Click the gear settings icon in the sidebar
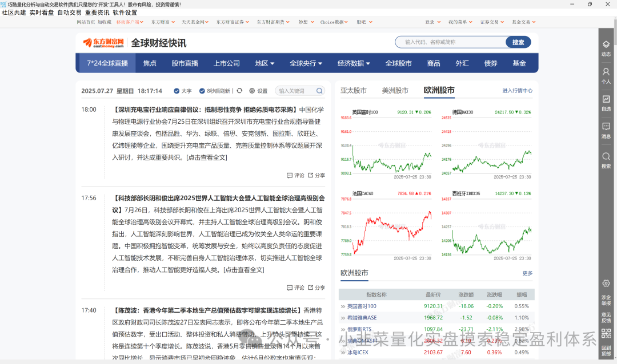 point(606,284)
